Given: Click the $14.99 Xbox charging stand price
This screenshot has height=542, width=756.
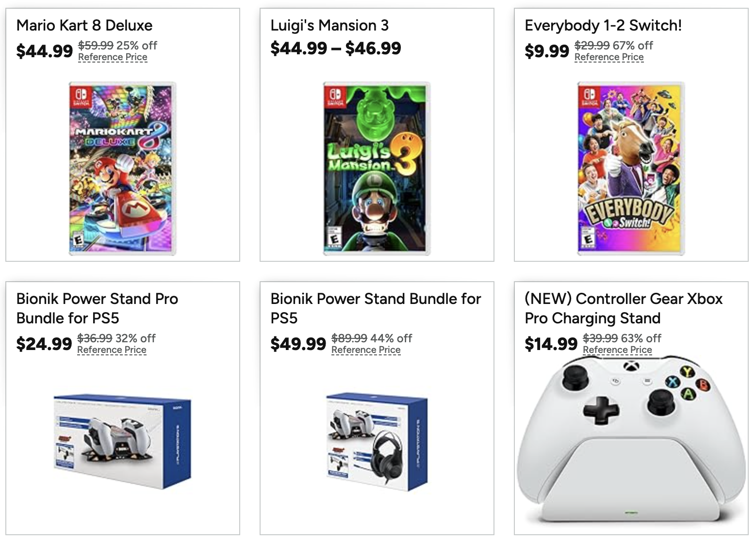Looking at the screenshot, I should (551, 344).
